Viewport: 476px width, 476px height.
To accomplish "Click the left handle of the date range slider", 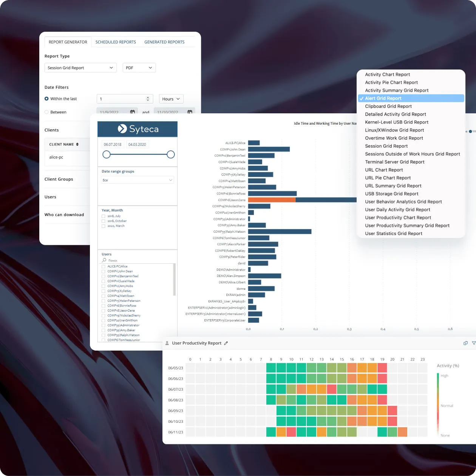I will pyautogui.click(x=107, y=154).
